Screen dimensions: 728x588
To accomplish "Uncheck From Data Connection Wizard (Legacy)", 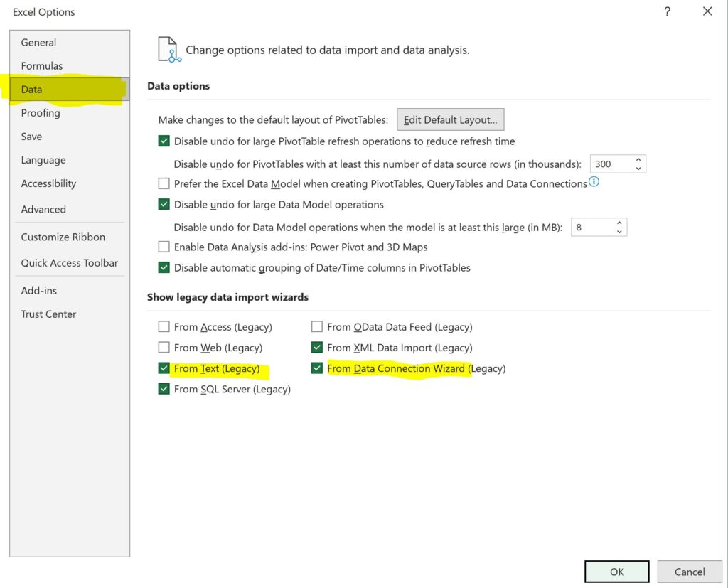I will click(x=316, y=368).
